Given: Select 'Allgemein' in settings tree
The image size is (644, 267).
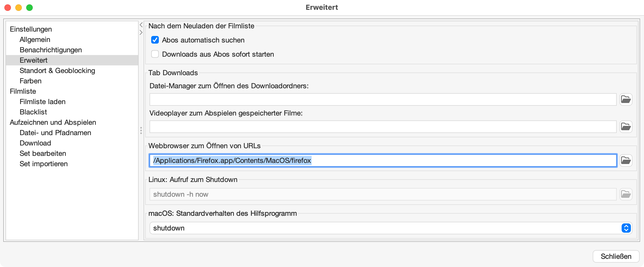Looking at the screenshot, I should [35, 40].
